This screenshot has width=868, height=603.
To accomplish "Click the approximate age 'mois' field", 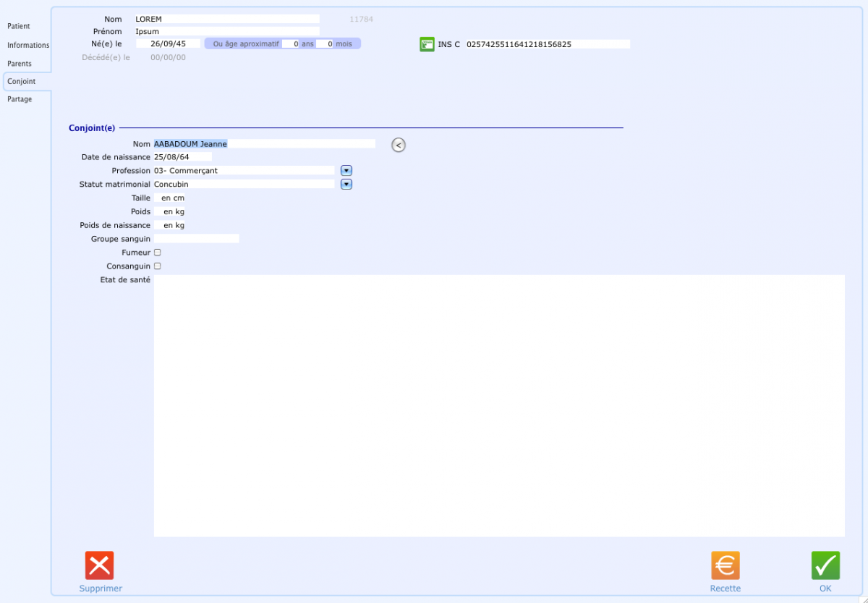I will pyautogui.click(x=325, y=43).
